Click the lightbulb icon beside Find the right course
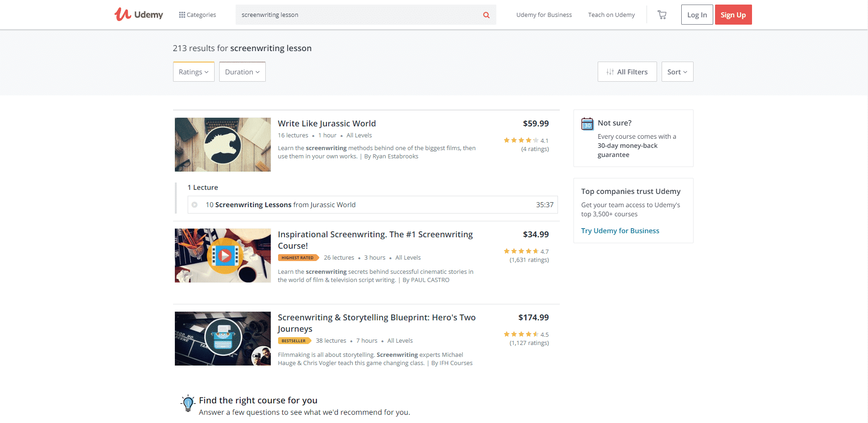Viewport: 868px width, 423px height. point(188,403)
